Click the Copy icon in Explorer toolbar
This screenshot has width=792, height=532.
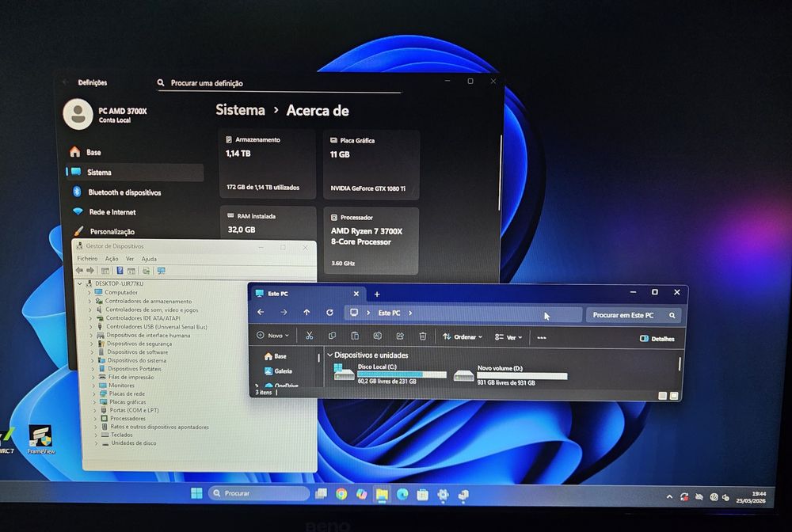[x=332, y=336]
